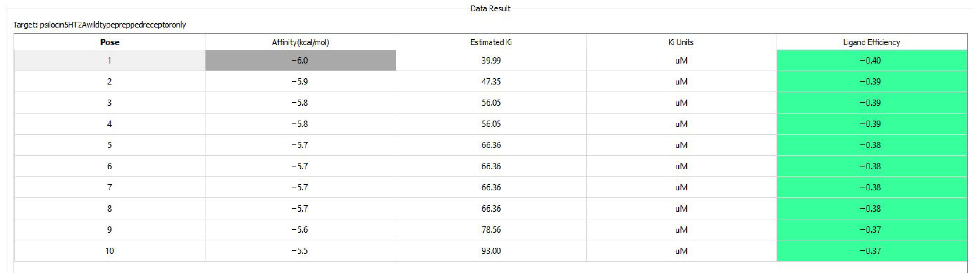Select pose 2 row number cell
The width and height of the screenshot is (980, 278).
click(x=110, y=82)
